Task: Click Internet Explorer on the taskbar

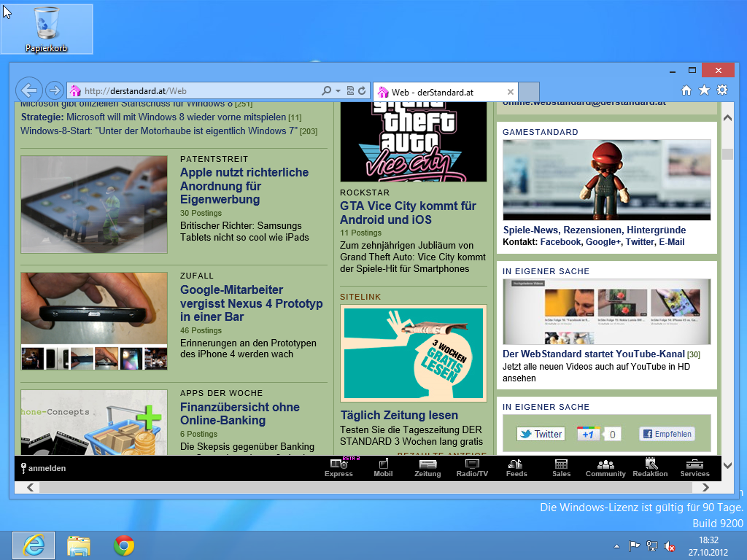Action: (x=34, y=545)
